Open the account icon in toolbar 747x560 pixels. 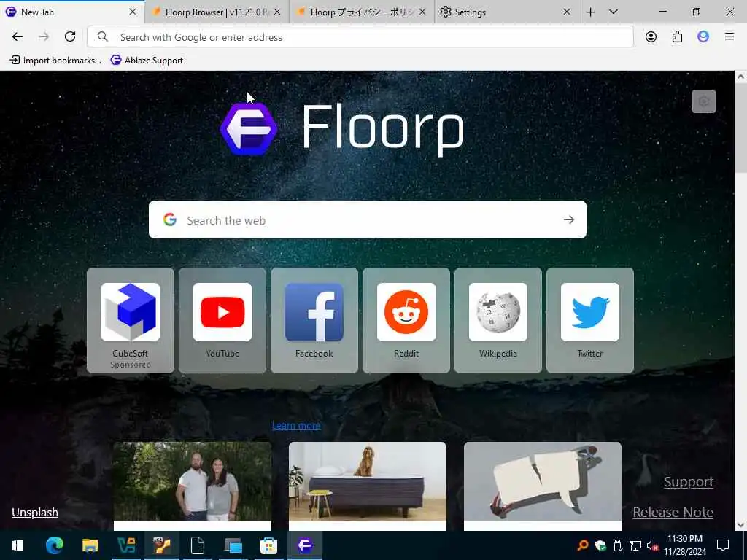tap(651, 36)
